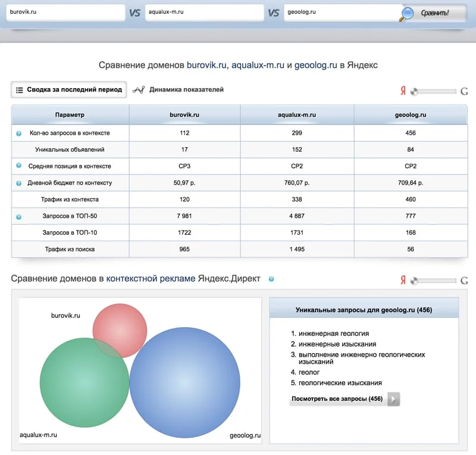Click help icon after the Яндекс.Директ heading
Screen dimensions: 476x455
271,279
